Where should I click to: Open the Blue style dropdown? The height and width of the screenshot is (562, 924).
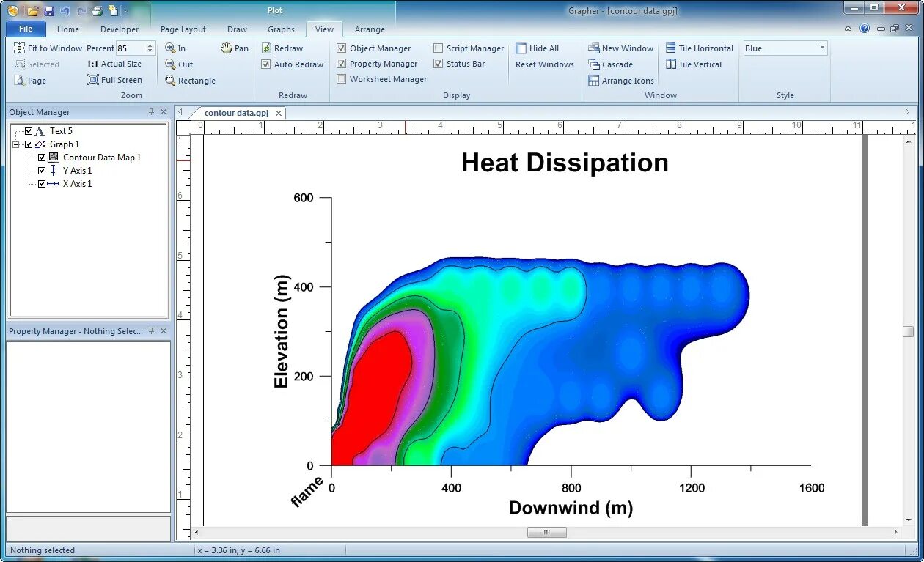point(823,48)
